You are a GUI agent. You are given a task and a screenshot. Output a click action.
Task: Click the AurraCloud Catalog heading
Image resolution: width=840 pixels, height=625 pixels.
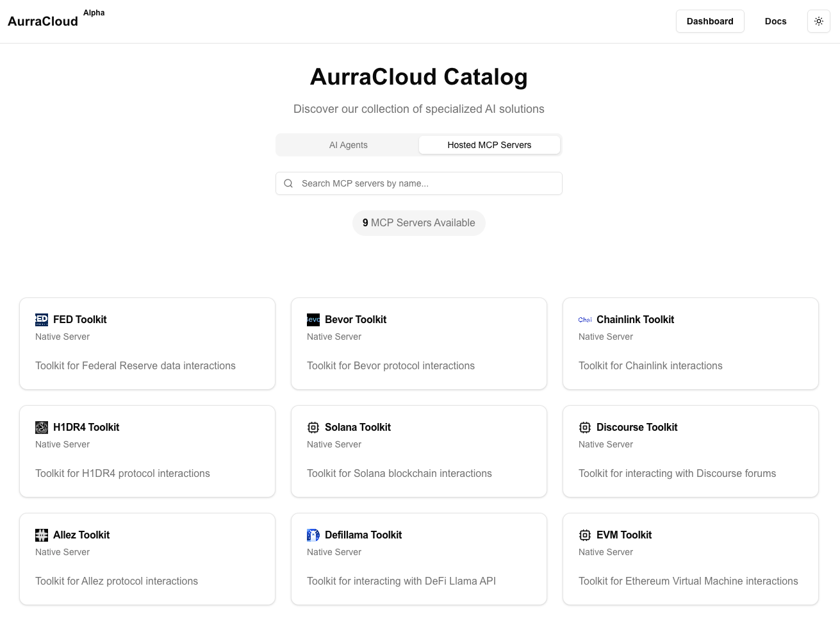[419, 77]
